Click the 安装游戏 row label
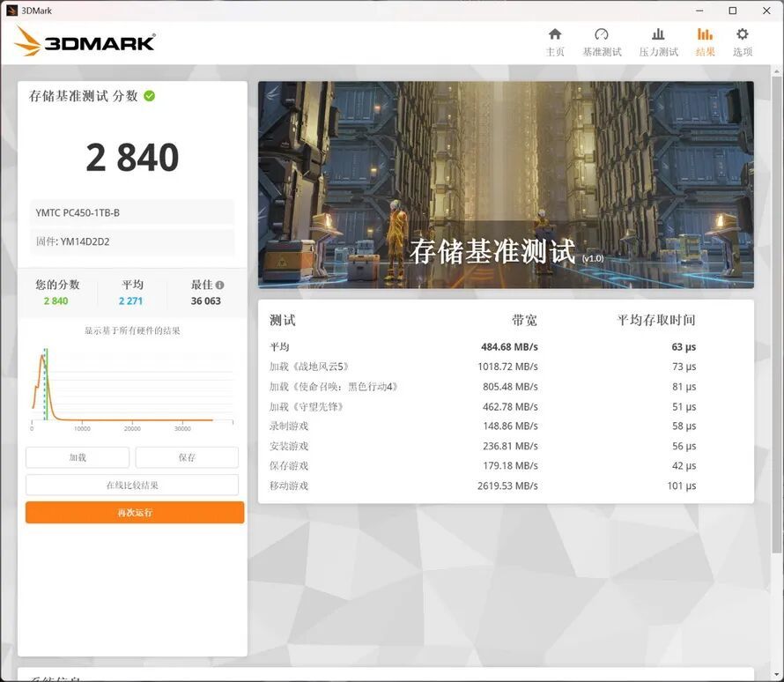The image size is (784, 682). pyautogui.click(x=289, y=446)
